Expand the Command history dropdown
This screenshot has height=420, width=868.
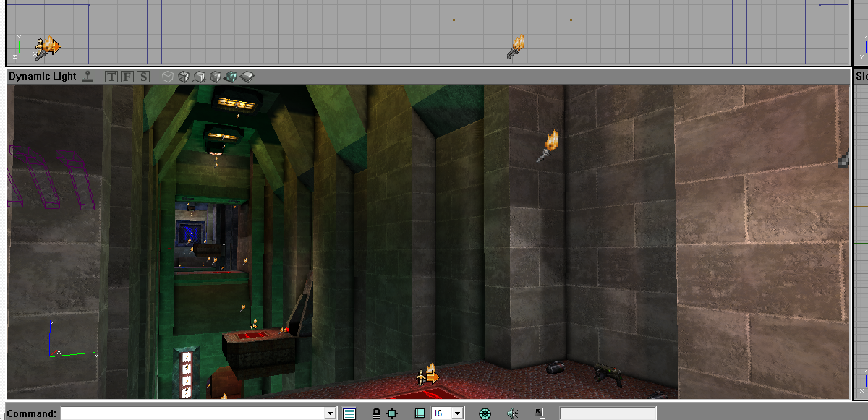331,413
